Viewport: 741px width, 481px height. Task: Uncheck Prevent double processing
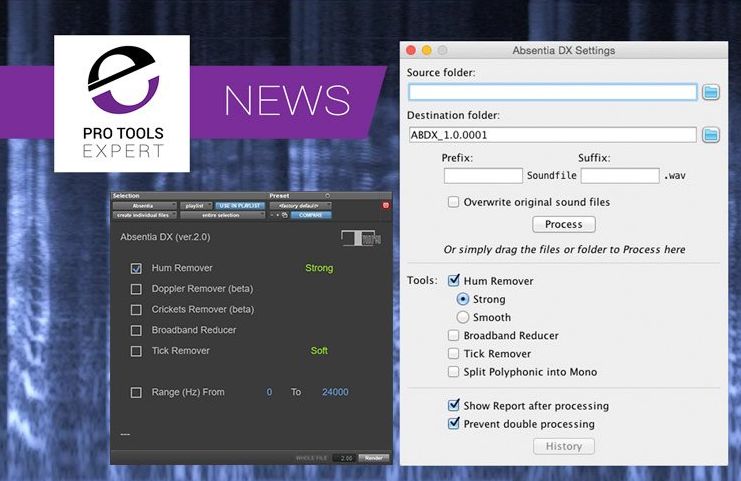click(x=453, y=423)
